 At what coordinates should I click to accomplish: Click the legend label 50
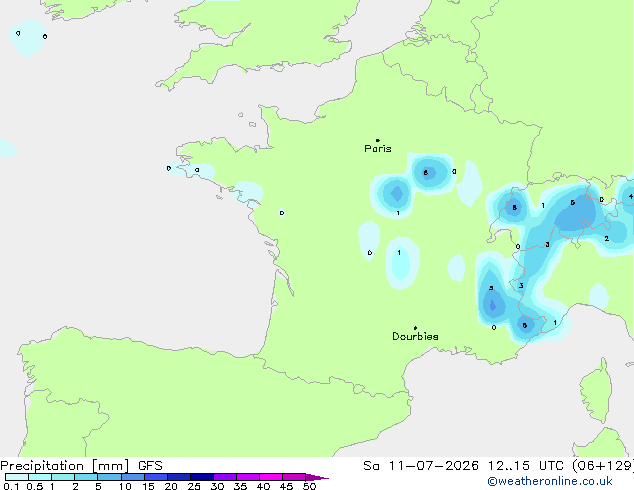coord(309,486)
